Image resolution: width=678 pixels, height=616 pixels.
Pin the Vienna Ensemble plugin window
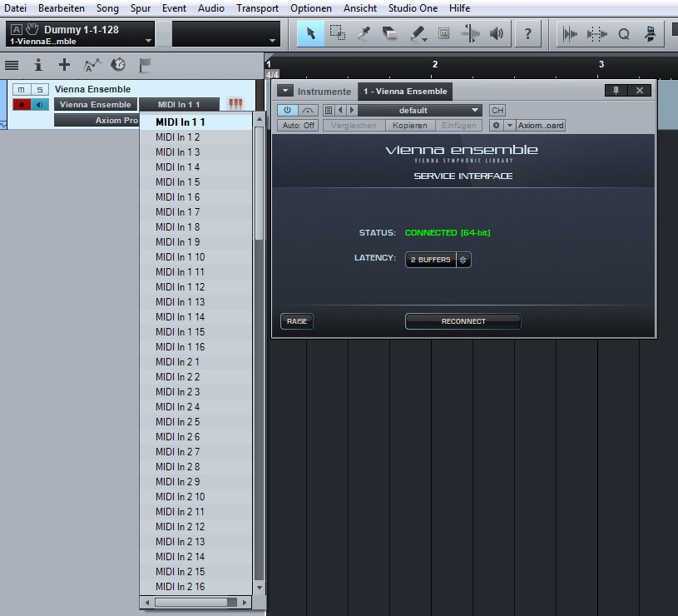coord(616,91)
